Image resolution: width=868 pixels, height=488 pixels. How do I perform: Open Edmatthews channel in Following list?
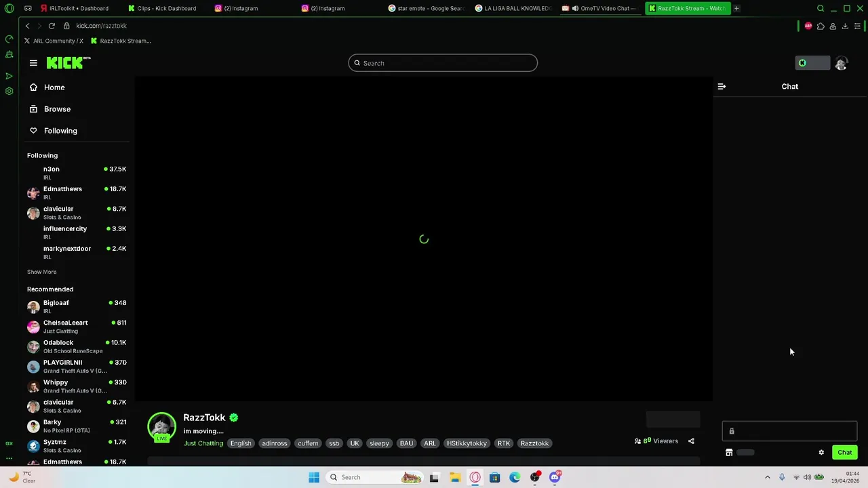(77, 192)
